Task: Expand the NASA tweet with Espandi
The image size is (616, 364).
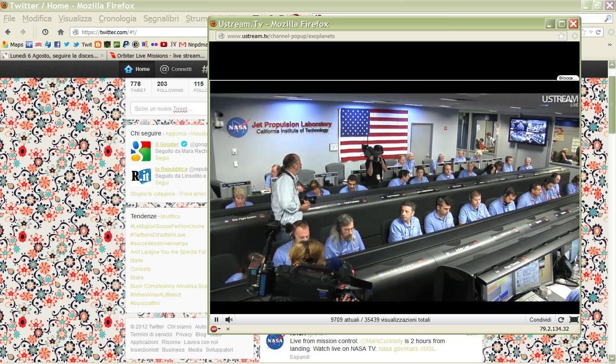Action: pos(299,357)
